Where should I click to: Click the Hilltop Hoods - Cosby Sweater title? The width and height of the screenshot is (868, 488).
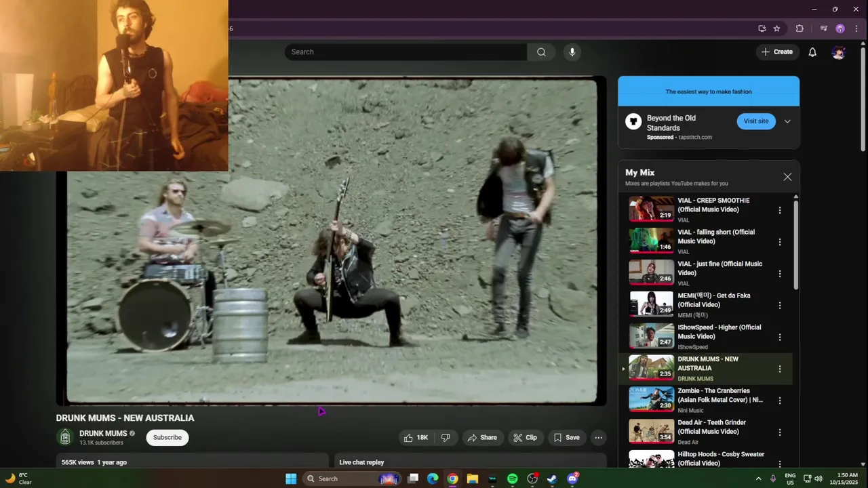point(721,459)
